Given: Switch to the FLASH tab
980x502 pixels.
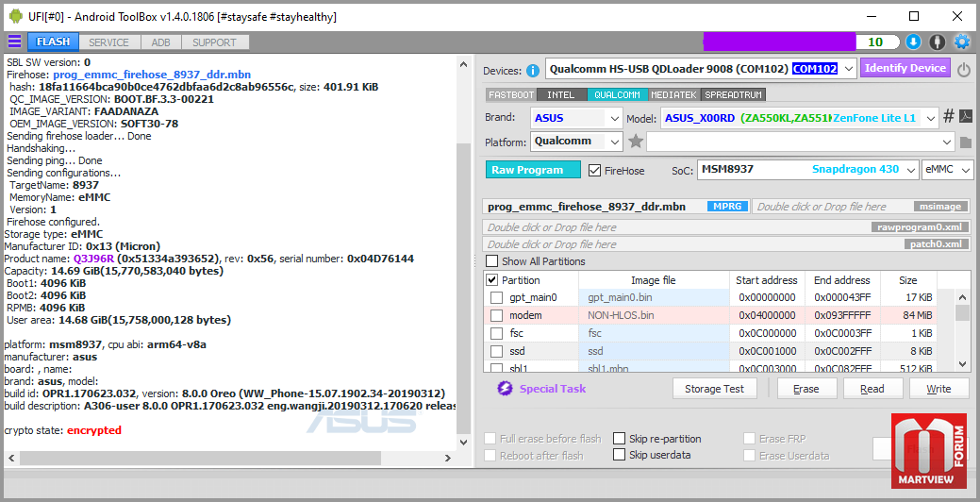Looking at the screenshot, I should 53,42.
